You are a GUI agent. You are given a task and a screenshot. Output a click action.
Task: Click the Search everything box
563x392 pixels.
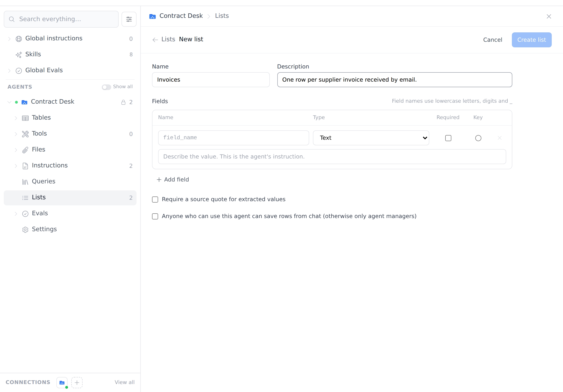click(61, 19)
